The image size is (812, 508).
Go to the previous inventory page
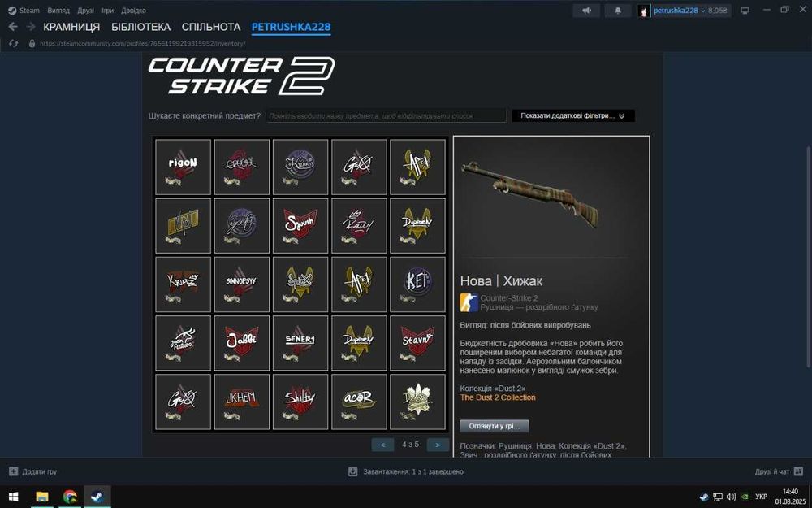coord(382,445)
